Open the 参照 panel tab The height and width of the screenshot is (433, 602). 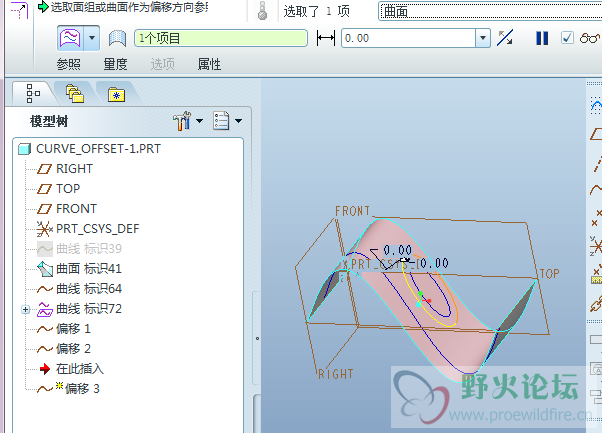point(69,64)
